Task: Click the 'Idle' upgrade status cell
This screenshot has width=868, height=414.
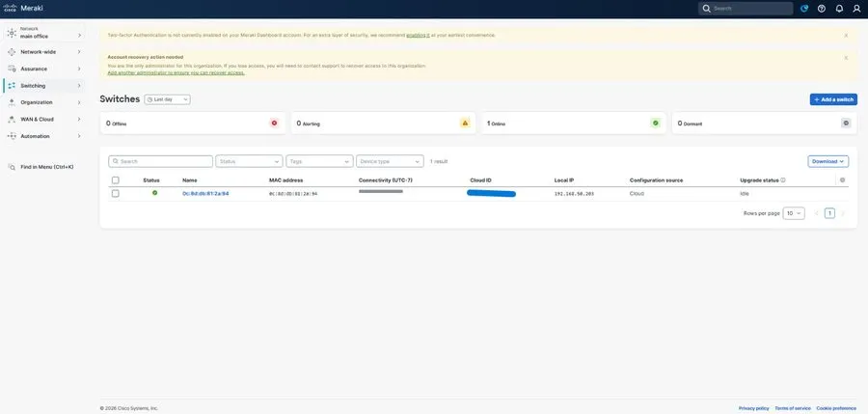Action: (745, 194)
